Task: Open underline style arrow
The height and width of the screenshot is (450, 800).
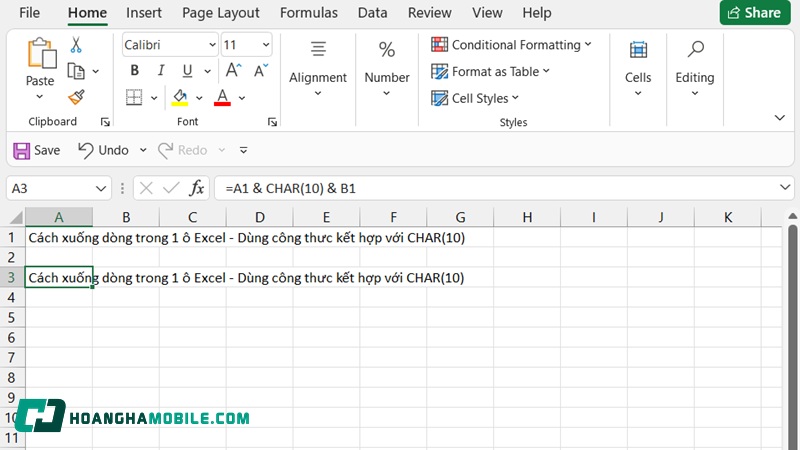Action: tap(207, 71)
